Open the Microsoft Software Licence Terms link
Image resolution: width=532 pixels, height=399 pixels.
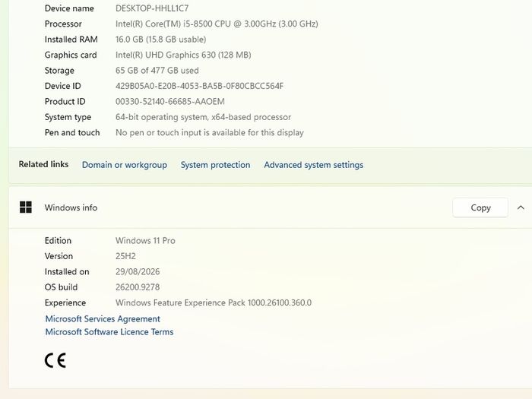tap(109, 332)
